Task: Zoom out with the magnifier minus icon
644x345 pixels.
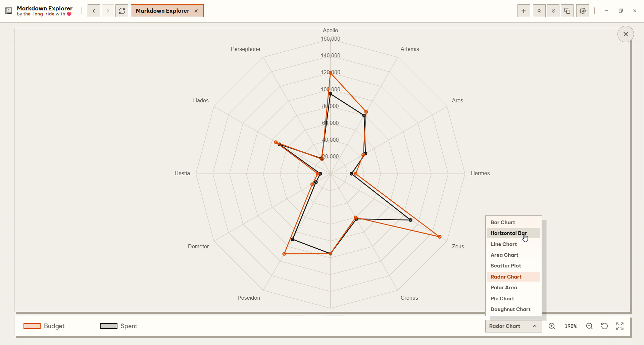Action: pyautogui.click(x=589, y=326)
